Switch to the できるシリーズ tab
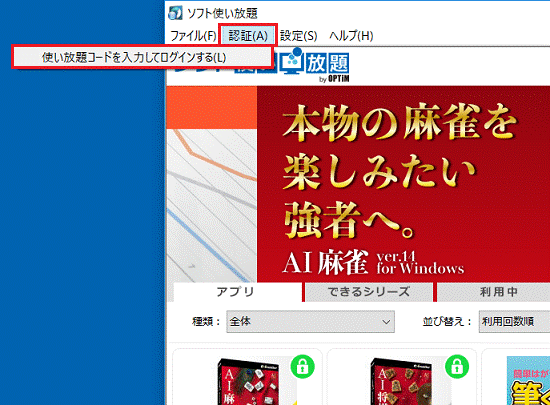The width and height of the screenshot is (550, 405). point(368,292)
